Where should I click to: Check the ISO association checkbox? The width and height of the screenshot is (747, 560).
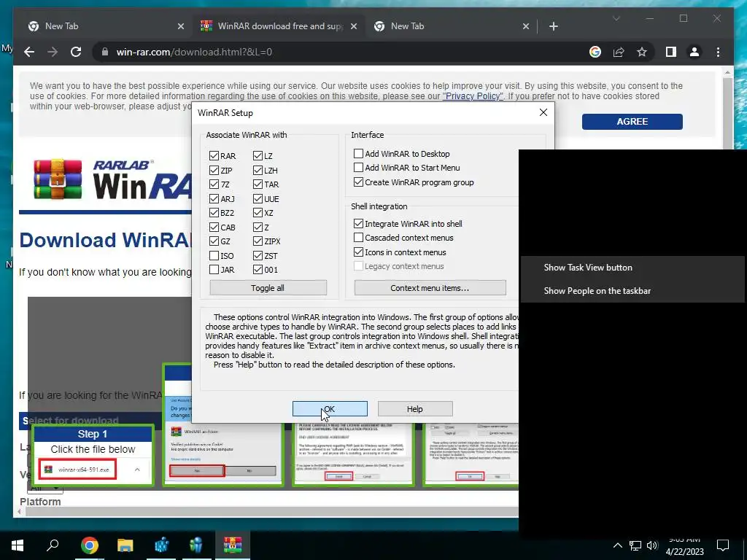[214, 256]
